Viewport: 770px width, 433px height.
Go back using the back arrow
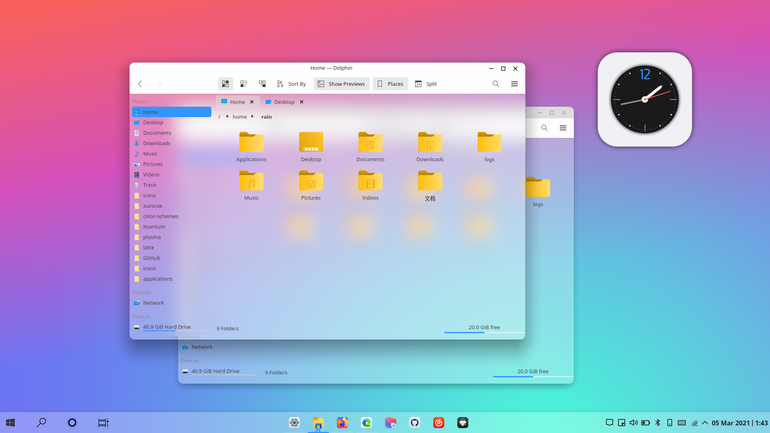tap(140, 84)
